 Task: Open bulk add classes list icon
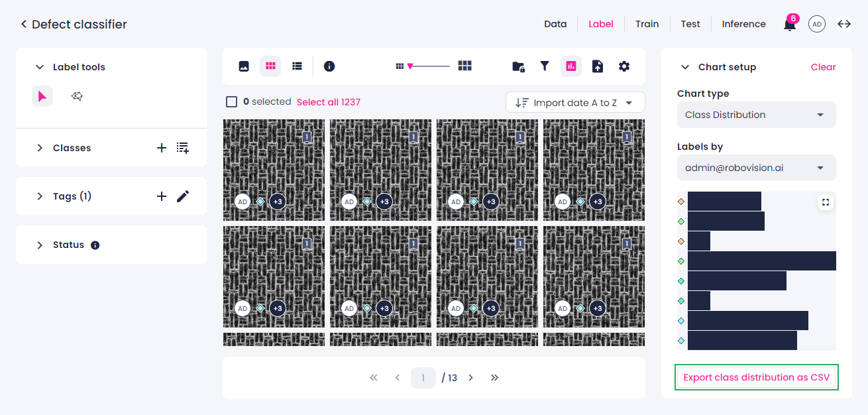click(183, 148)
